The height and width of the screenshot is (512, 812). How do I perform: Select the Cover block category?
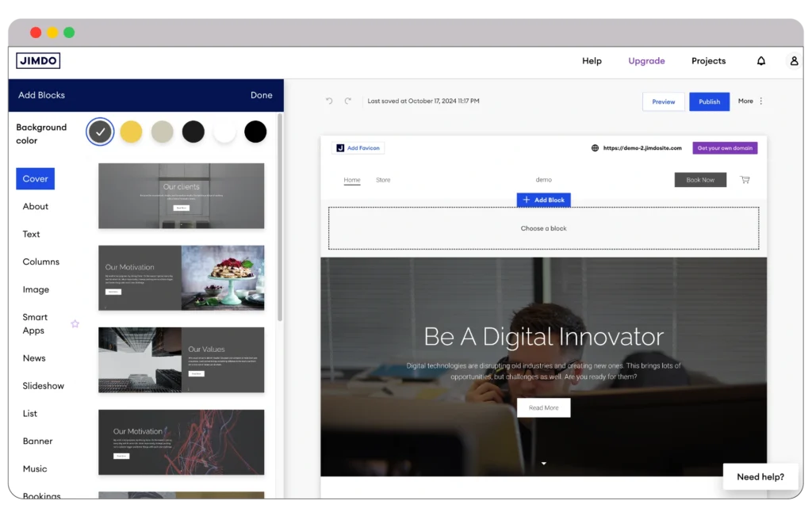pyautogui.click(x=35, y=179)
